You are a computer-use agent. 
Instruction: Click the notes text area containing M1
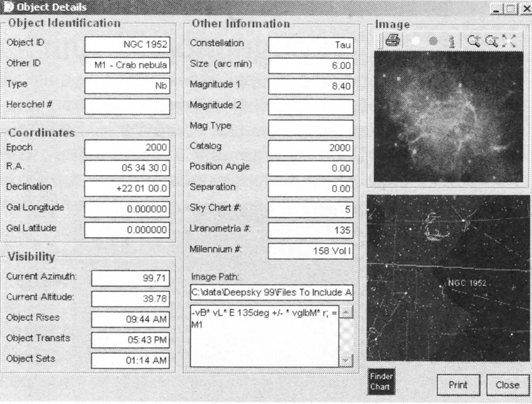click(x=264, y=336)
